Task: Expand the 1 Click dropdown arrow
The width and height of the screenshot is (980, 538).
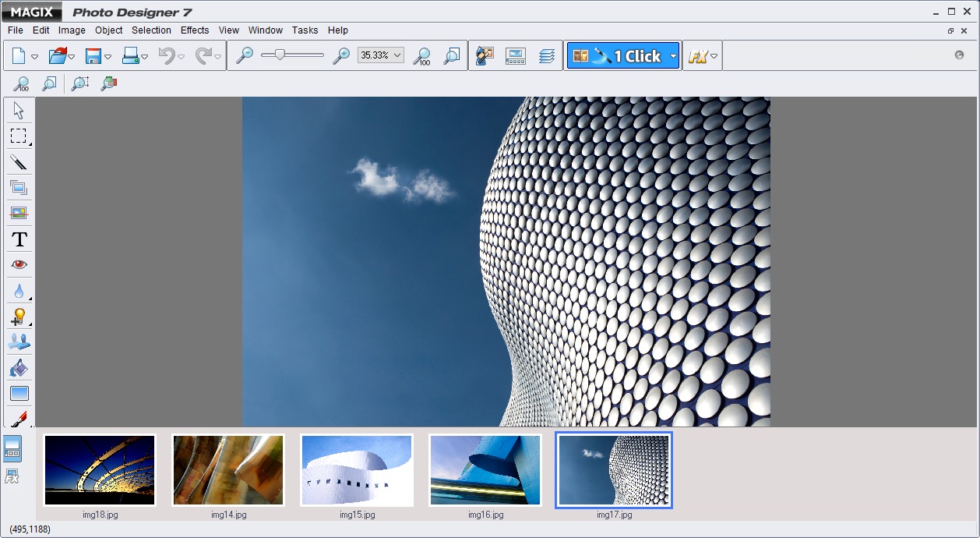Action: pos(673,56)
